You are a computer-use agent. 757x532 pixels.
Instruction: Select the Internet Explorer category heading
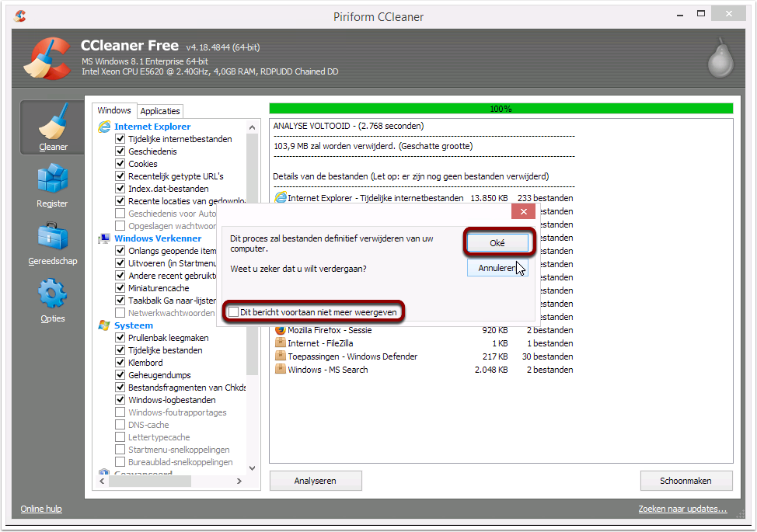152,127
